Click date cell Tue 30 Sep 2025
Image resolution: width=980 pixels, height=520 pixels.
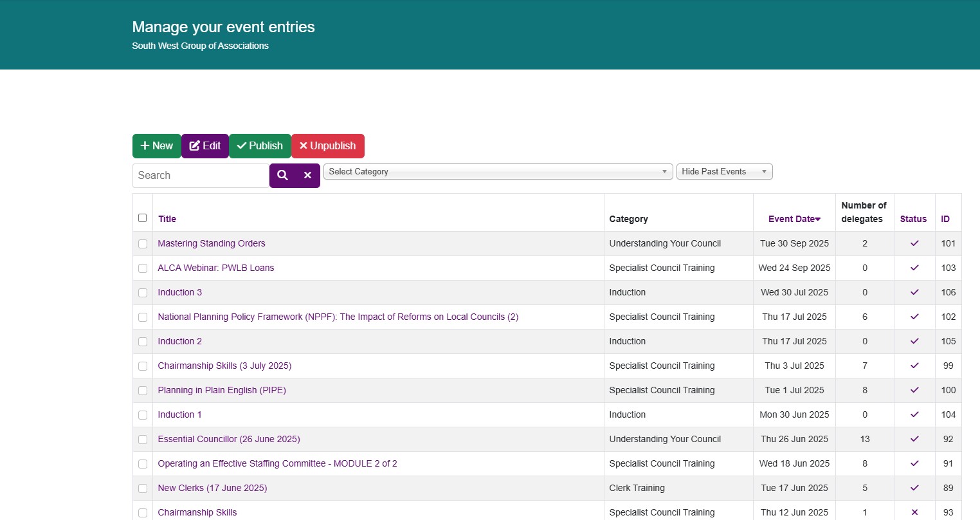tap(794, 243)
